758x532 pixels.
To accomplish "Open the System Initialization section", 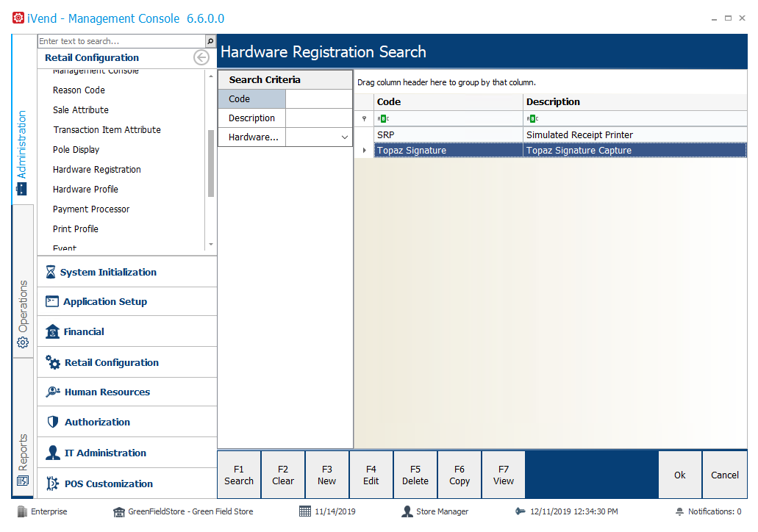I will pos(127,272).
